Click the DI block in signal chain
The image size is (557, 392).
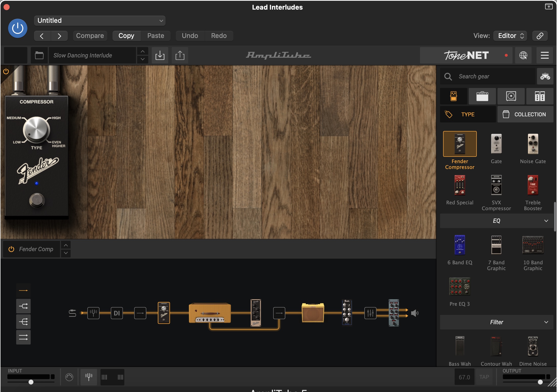[117, 313]
